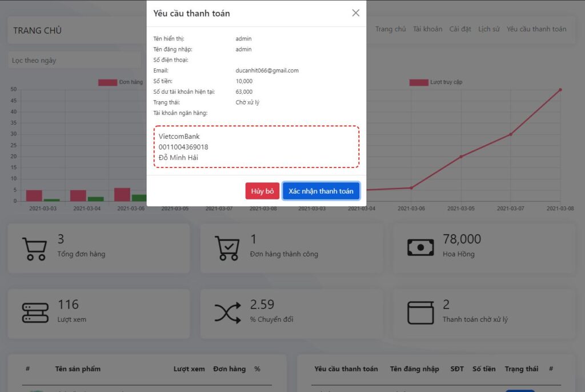Click the wallet icon for Thanh toán chờ xử lý
The width and height of the screenshot is (585, 392).
pyautogui.click(x=420, y=313)
